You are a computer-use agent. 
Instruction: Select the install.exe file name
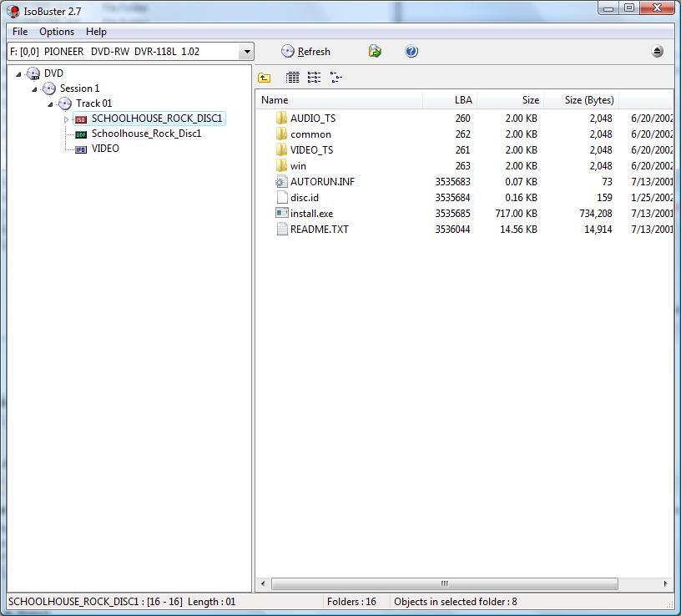[x=312, y=214]
